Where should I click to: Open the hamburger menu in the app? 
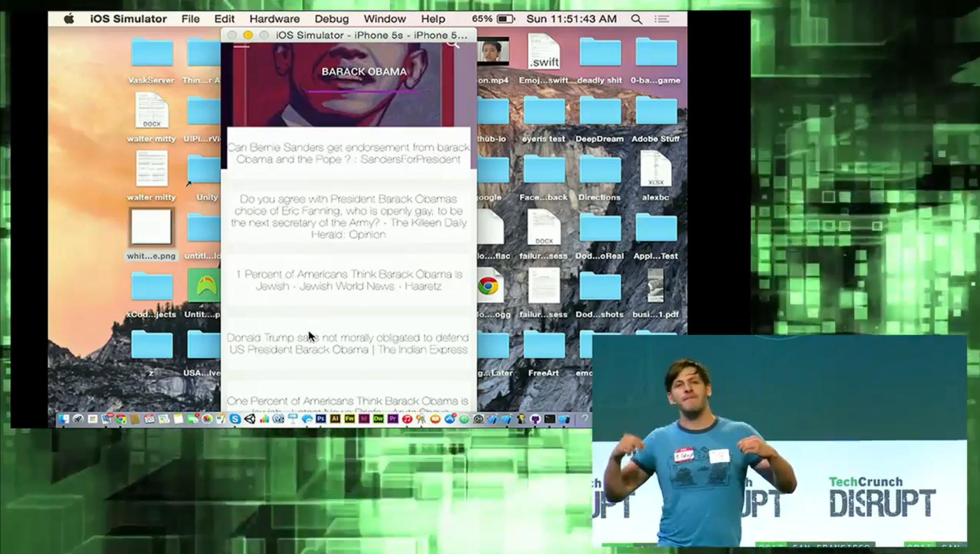tap(241, 46)
